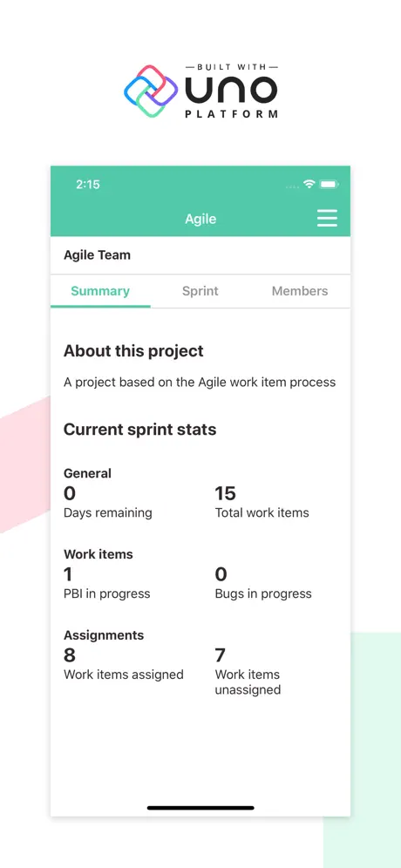401x868 pixels.
Task: Click the Uno Platform interlocking logo
Action: pyautogui.click(x=151, y=91)
